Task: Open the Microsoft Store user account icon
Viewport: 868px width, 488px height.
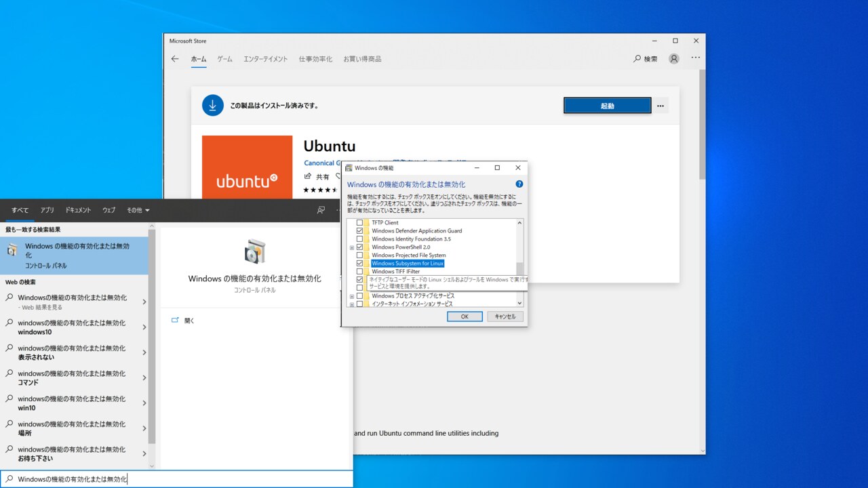Action: point(673,59)
